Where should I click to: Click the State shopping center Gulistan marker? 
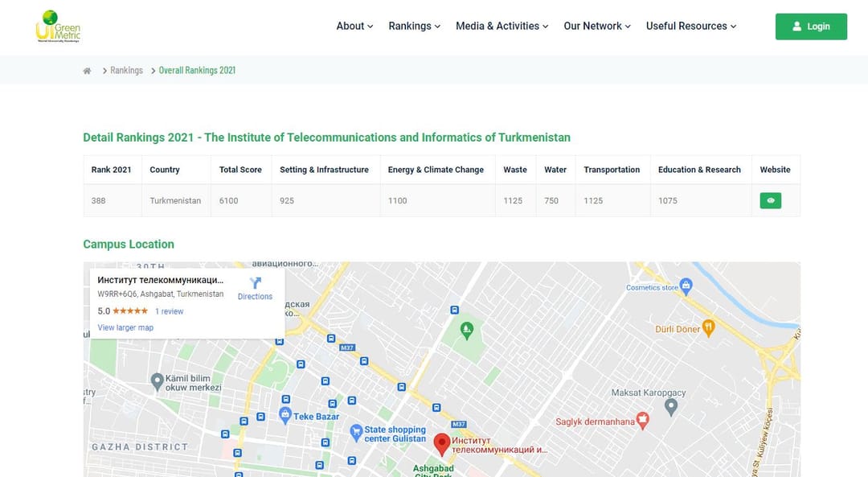click(x=355, y=431)
